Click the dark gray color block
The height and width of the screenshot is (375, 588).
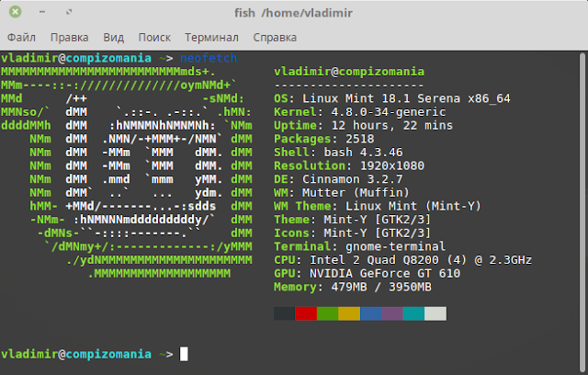pyautogui.click(x=284, y=313)
